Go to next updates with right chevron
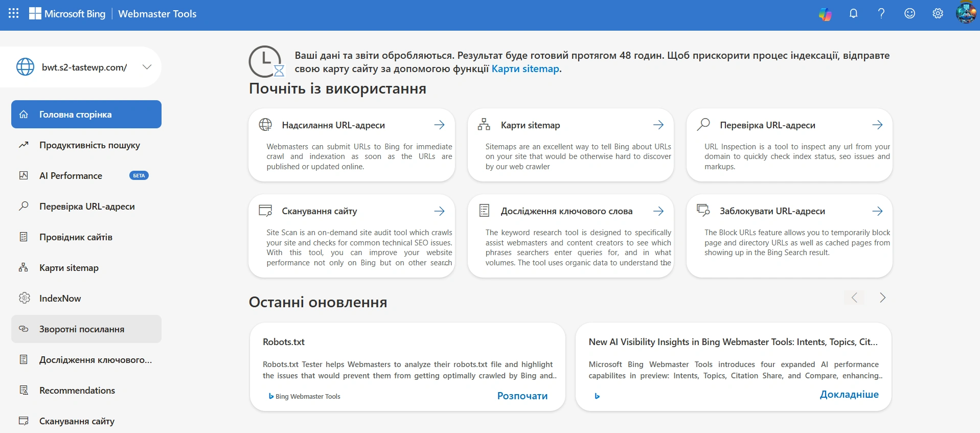Screen dimensions: 980x433 point(882,298)
